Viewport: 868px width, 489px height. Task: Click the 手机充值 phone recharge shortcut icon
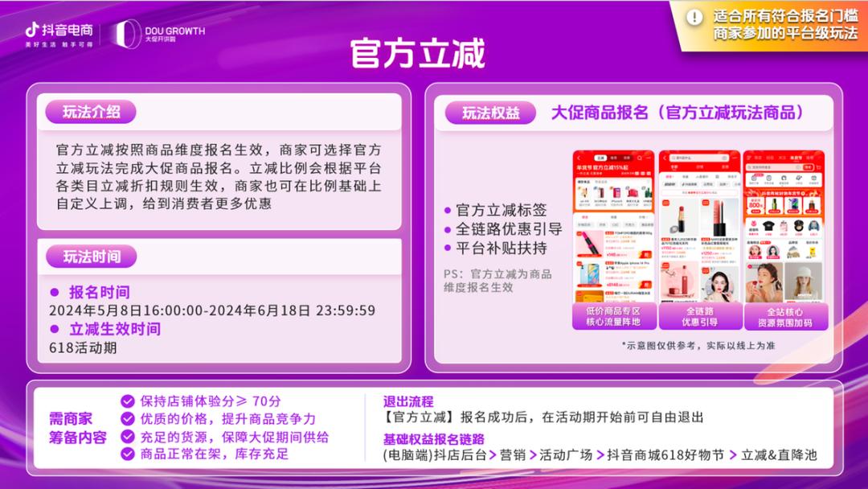[x=768, y=179]
